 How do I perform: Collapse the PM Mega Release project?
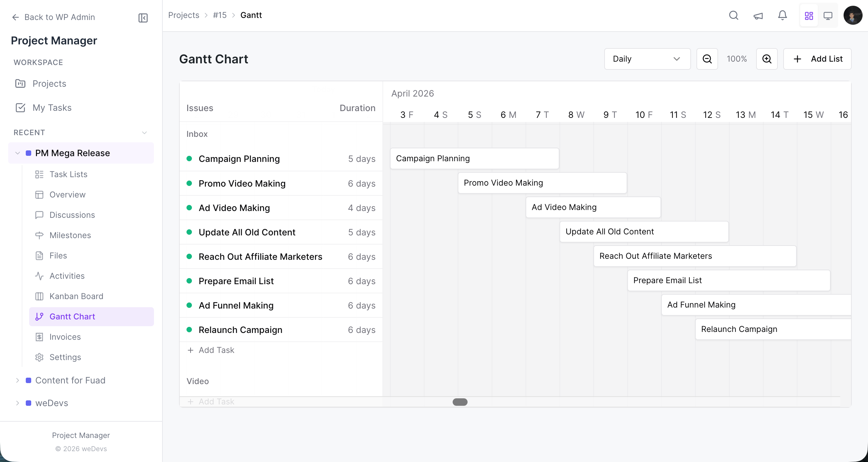(17, 153)
